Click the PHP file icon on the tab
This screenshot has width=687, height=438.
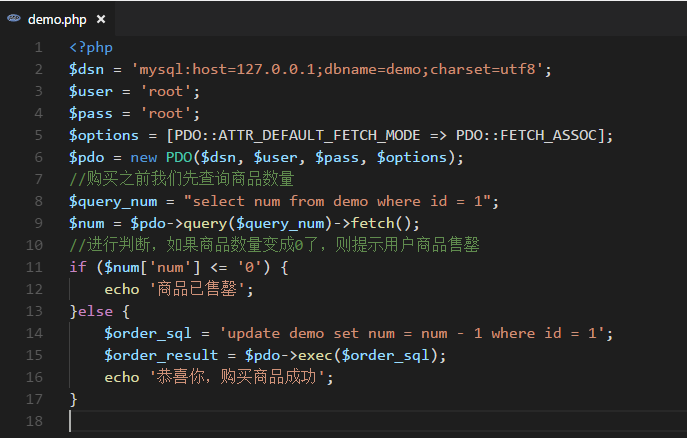tap(15, 19)
